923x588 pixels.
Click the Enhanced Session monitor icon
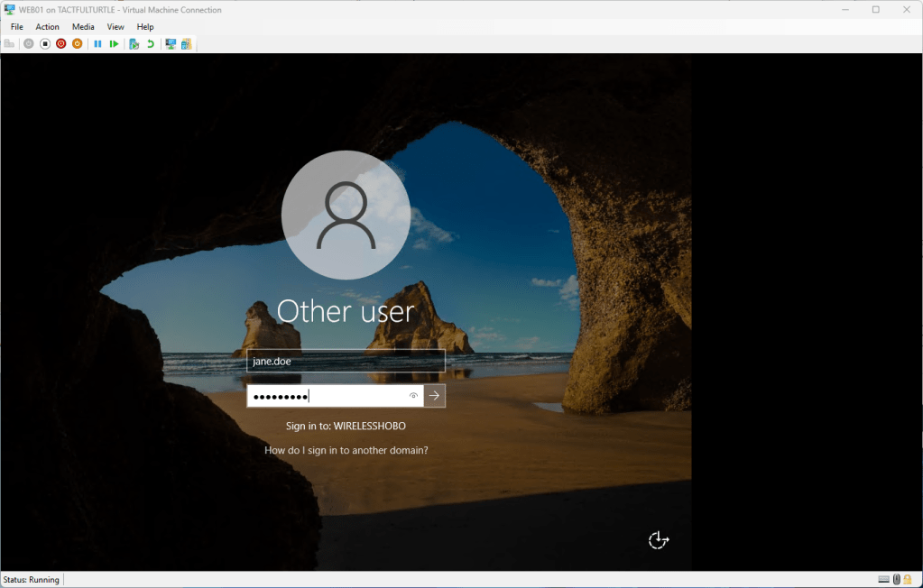[x=170, y=44]
